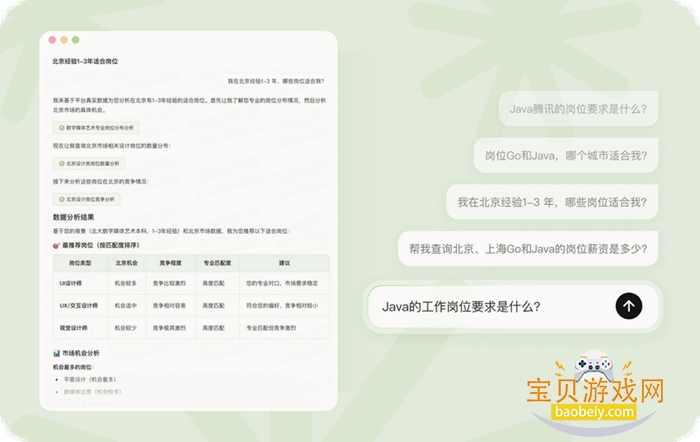Open the 数字媒体艺术专业岗位分布分析 step chip

[x=96, y=128]
